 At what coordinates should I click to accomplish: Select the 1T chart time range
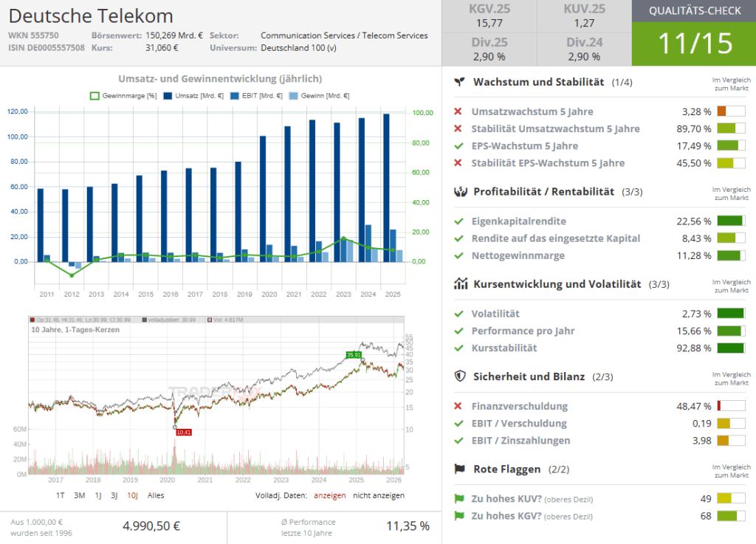click(61, 495)
